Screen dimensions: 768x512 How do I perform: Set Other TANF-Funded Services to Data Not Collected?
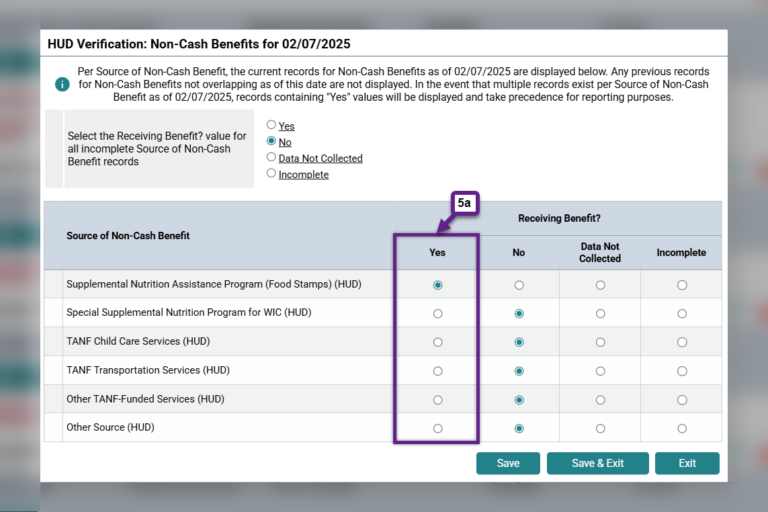(600, 400)
